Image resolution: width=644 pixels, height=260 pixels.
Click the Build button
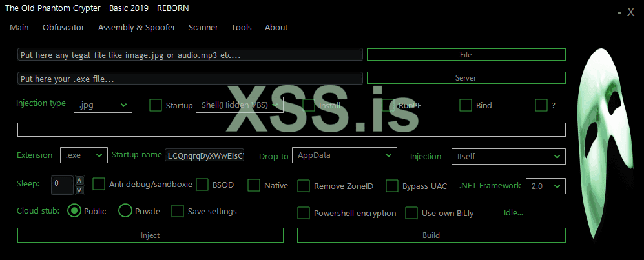point(431,235)
